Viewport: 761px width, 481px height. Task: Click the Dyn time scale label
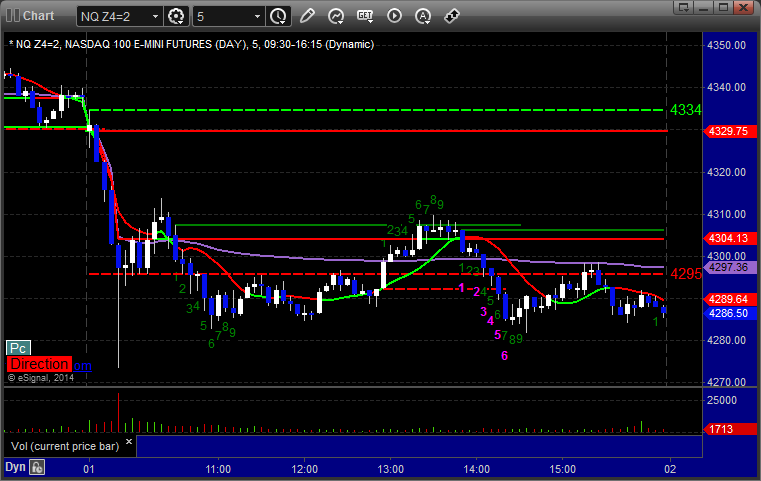click(15, 467)
